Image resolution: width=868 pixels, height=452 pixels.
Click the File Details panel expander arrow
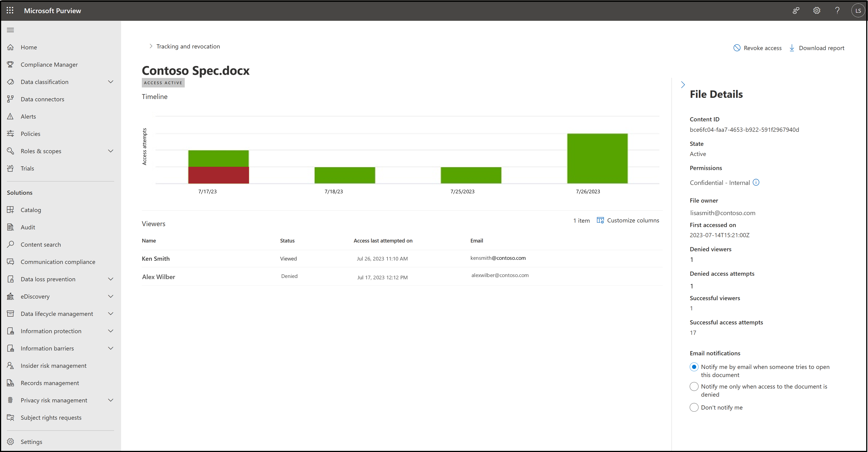pos(683,84)
